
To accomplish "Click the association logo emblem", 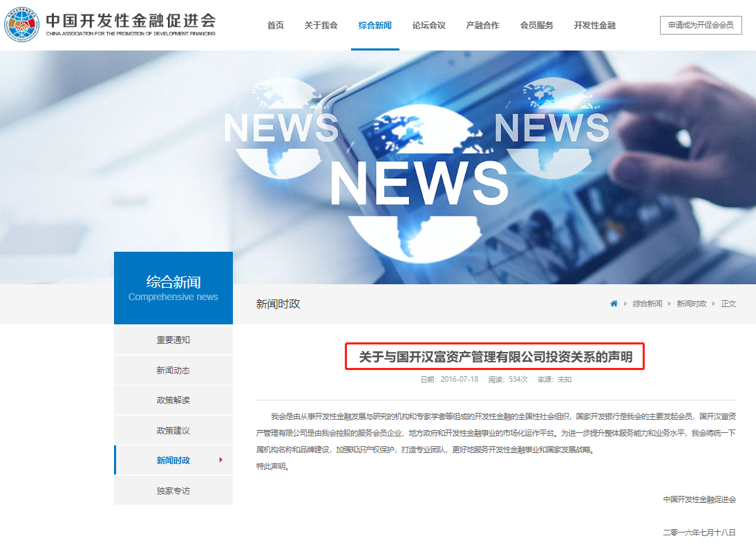I will 22,23.
